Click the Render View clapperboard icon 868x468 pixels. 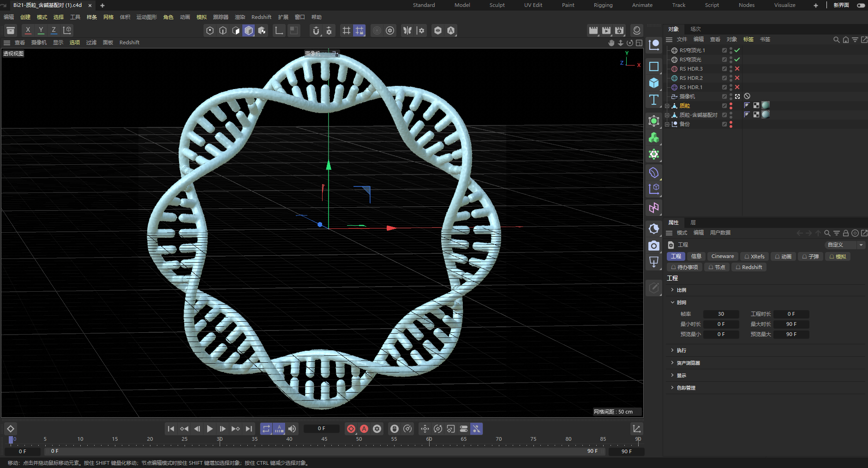pyautogui.click(x=593, y=30)
